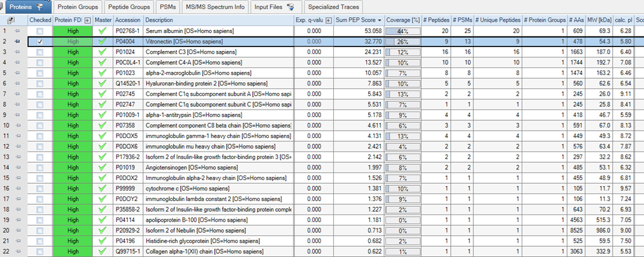Toggle the Sum PEP Score sort arrow

pos(380,20)
